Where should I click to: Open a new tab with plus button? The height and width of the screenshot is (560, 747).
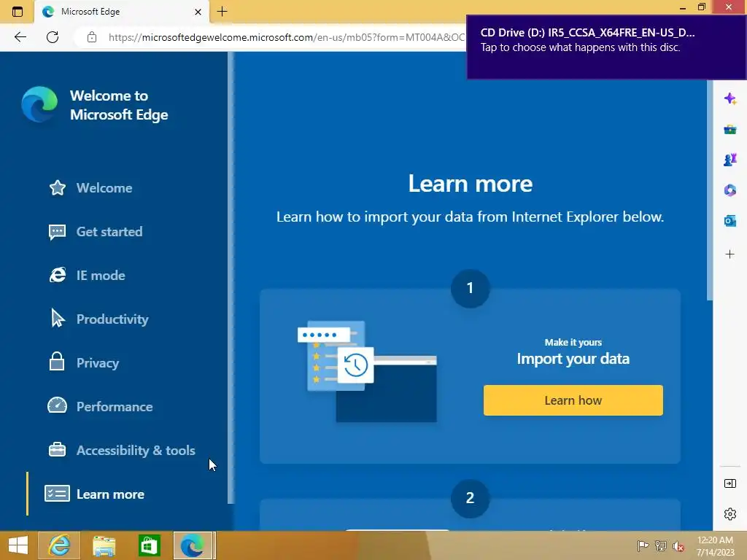(x=222, y=12)
